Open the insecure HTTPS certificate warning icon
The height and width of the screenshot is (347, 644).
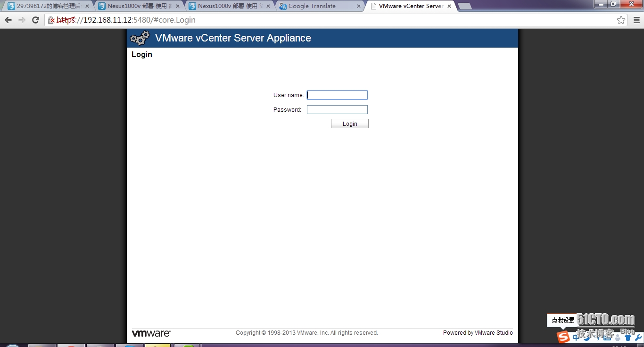click(x=51, y=20)
